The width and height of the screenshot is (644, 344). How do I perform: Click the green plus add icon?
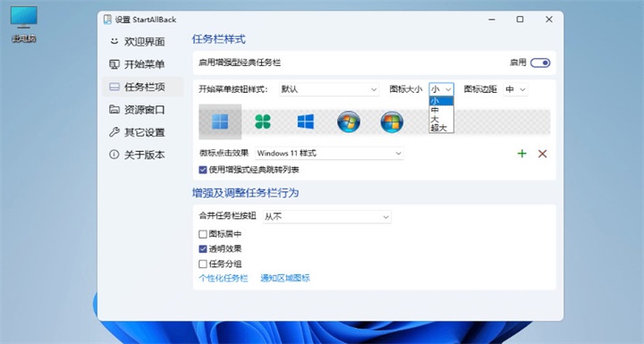pyautogui.click(x=522, y=154)
